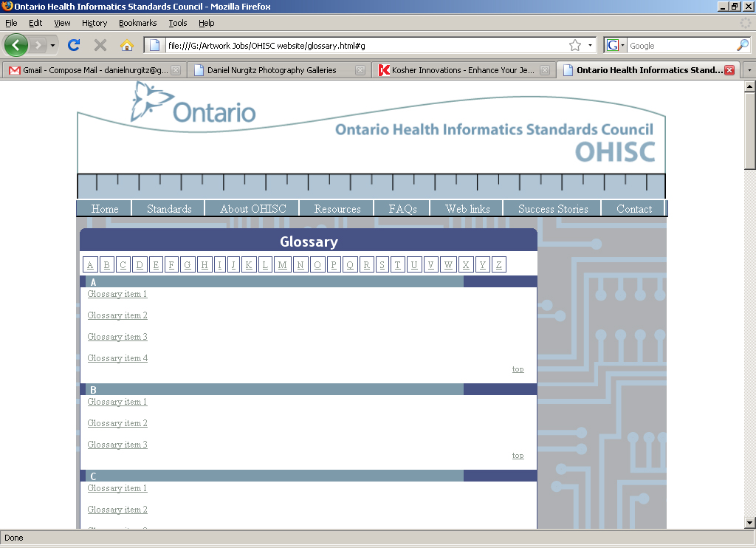Open the Web links nav item
The height and width of the screenshot is (548, 756).
[467, 209]
